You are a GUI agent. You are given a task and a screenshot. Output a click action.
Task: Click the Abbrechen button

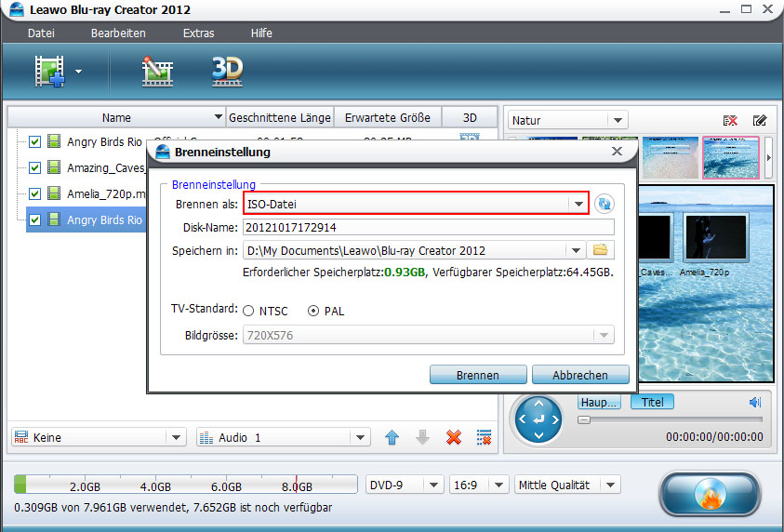580,375
